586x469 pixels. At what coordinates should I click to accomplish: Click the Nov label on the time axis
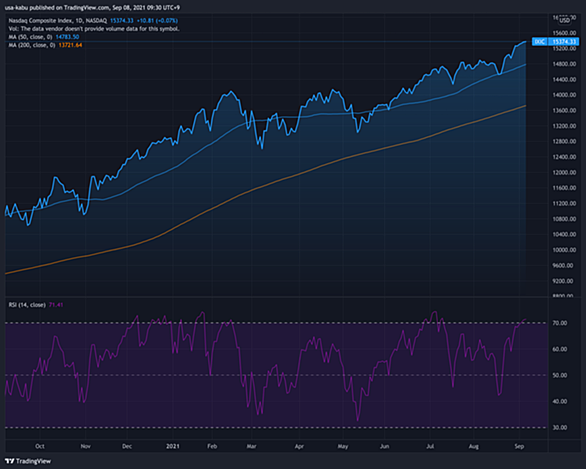[x=86, y=446]
